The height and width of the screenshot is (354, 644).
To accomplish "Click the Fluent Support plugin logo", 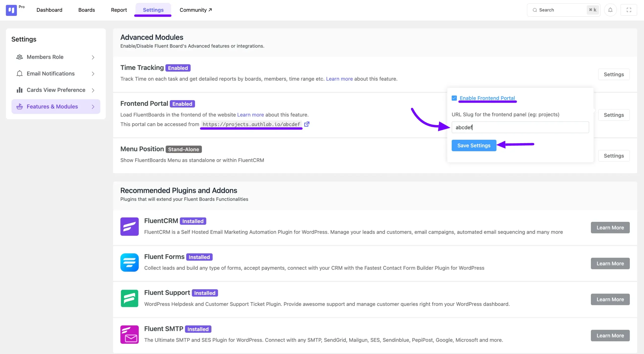I will point(129,298).
